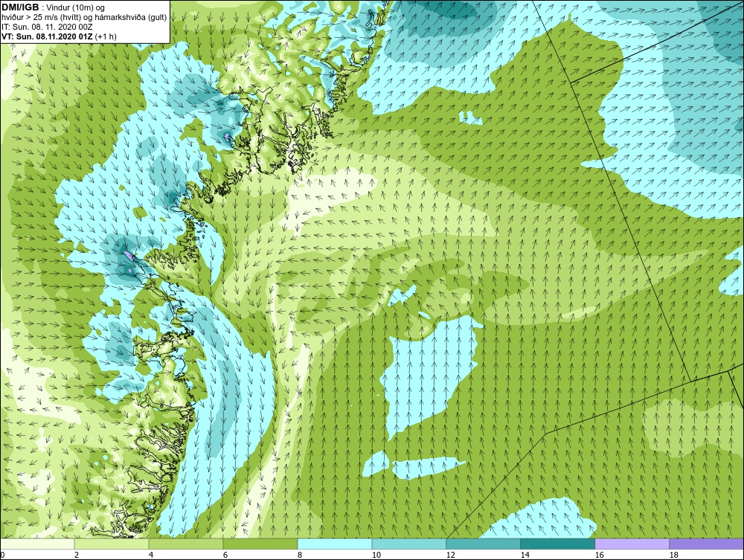Click the 4–6 m/s light green legend swatch
The width and height of the screenshot is (744, 560).
(186, 544)
